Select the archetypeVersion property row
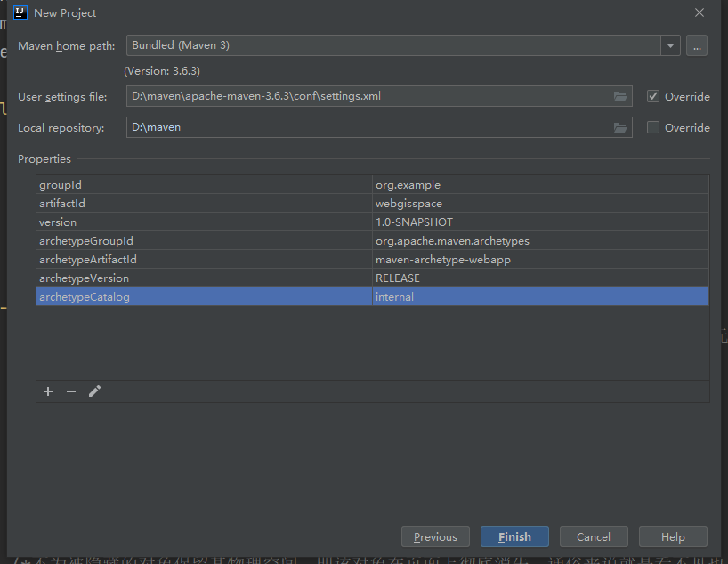This screenshot has height=564, width=728. [372, 278]
